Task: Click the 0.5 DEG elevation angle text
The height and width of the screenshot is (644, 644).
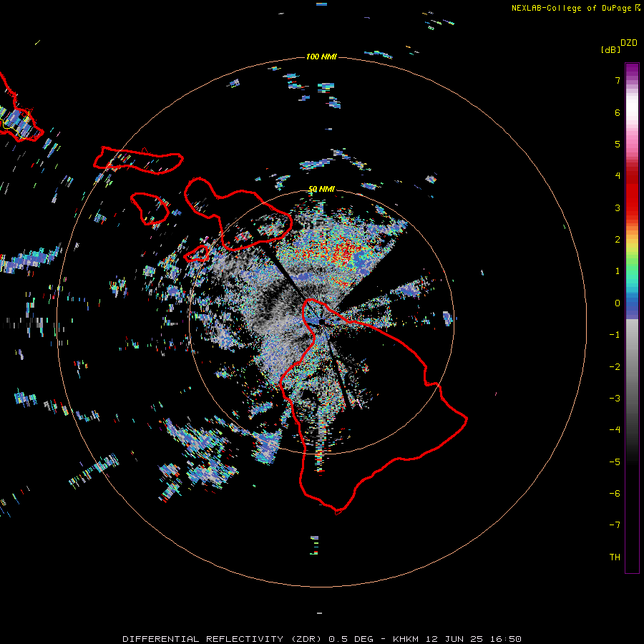Action: point(351,639)
